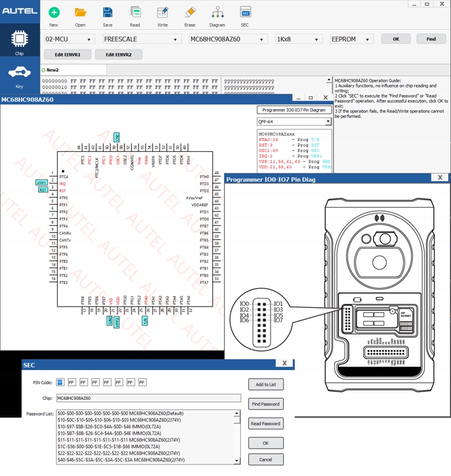This screenshot has height=476, width=451.
Task: Click the GND pin label below chip
Action: tap(110, 321)
